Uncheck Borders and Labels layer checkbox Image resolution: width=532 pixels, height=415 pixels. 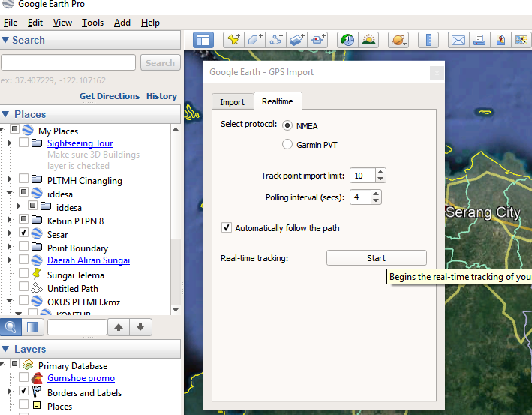click(x=23, y=390)
